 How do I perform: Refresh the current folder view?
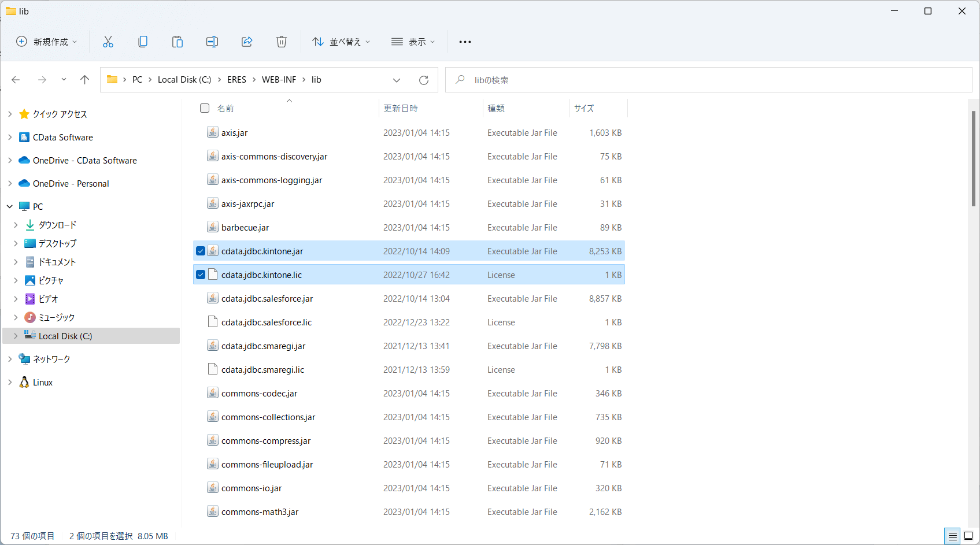[x=424, y=80]
